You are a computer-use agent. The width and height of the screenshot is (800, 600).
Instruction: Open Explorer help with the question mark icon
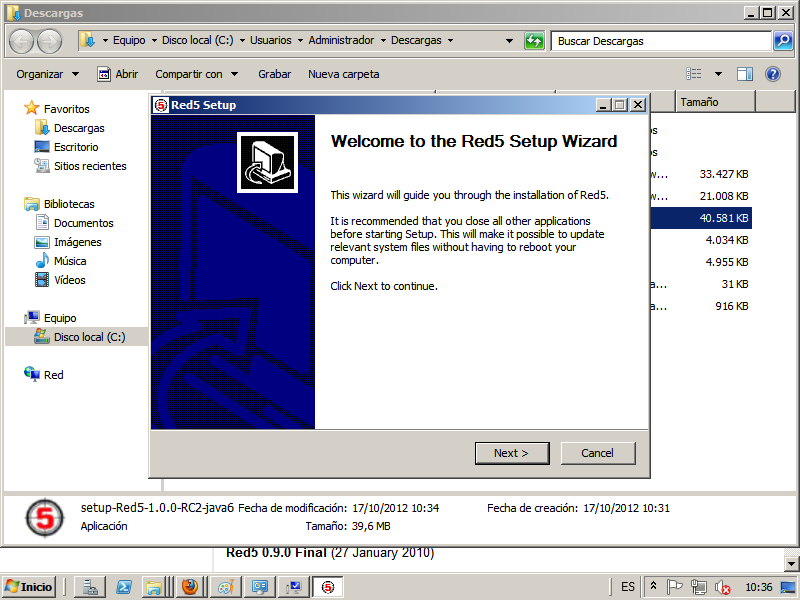coord(773,74)
